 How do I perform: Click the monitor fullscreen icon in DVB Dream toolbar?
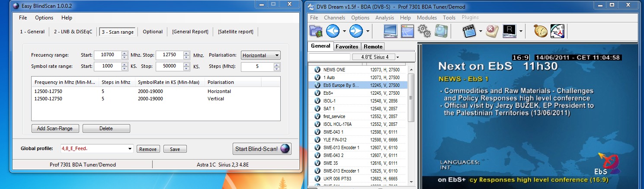(391, 31)
